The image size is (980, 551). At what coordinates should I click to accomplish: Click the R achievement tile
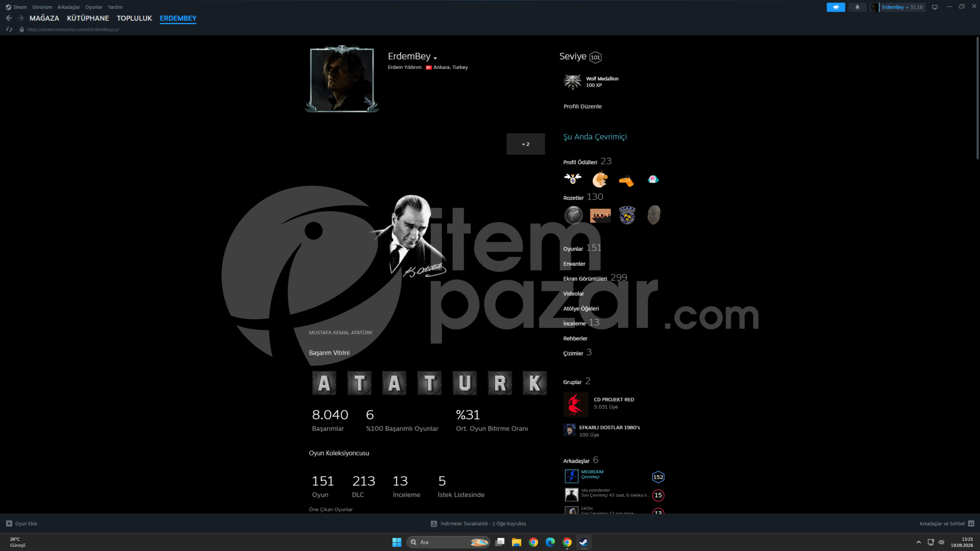click(x=499, y=383)
